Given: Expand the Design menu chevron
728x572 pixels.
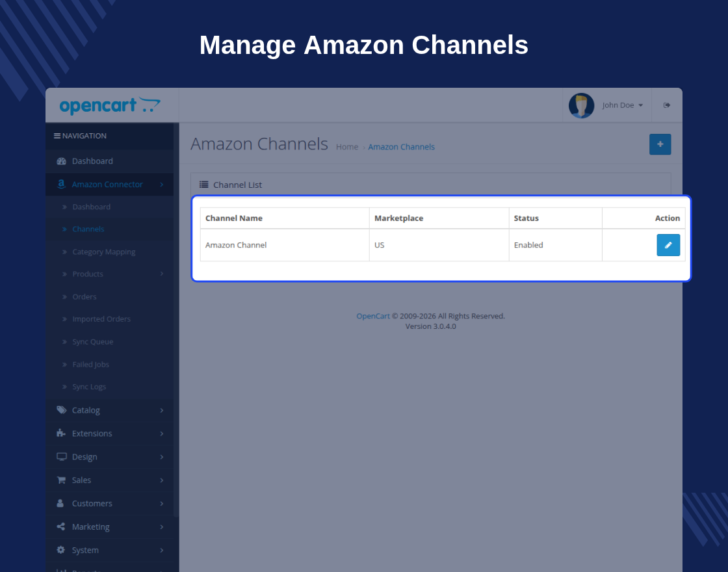Looking at the screenshot, I should [162, 457].
